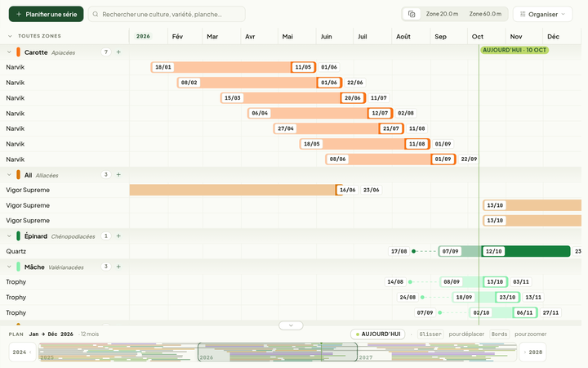Select the Août month header
Screen dimensions: 588x368
click(403, 37)
